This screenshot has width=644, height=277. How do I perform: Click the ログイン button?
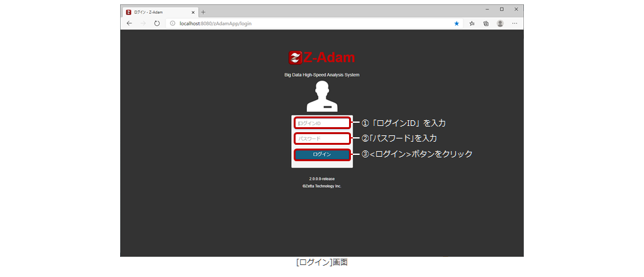[322, 154]
